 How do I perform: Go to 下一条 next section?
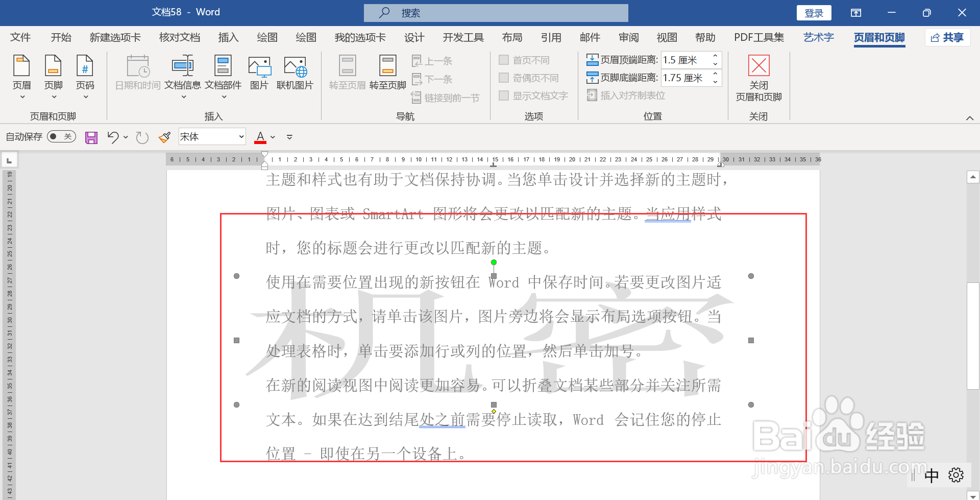coord(432,79)
